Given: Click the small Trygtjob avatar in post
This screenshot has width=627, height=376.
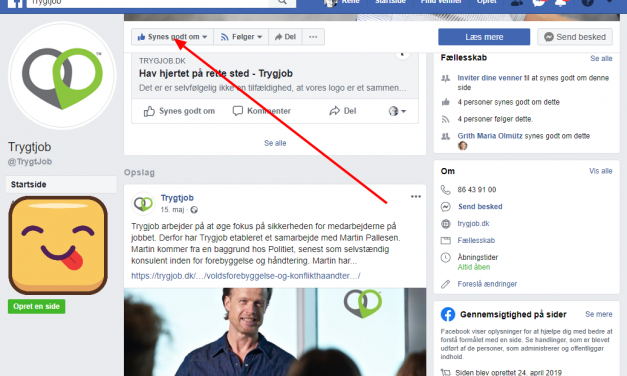Looking at the screenshot, I should point(143,203).
